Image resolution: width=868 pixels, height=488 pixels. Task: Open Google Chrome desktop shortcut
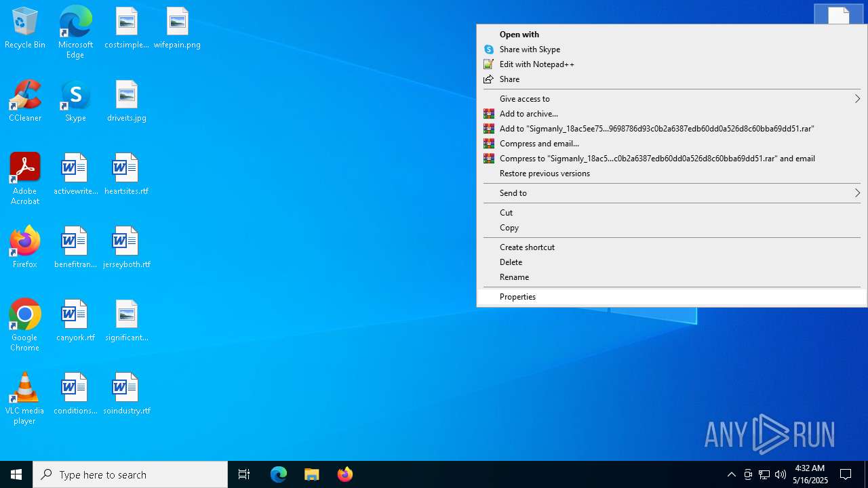[25, 325]
